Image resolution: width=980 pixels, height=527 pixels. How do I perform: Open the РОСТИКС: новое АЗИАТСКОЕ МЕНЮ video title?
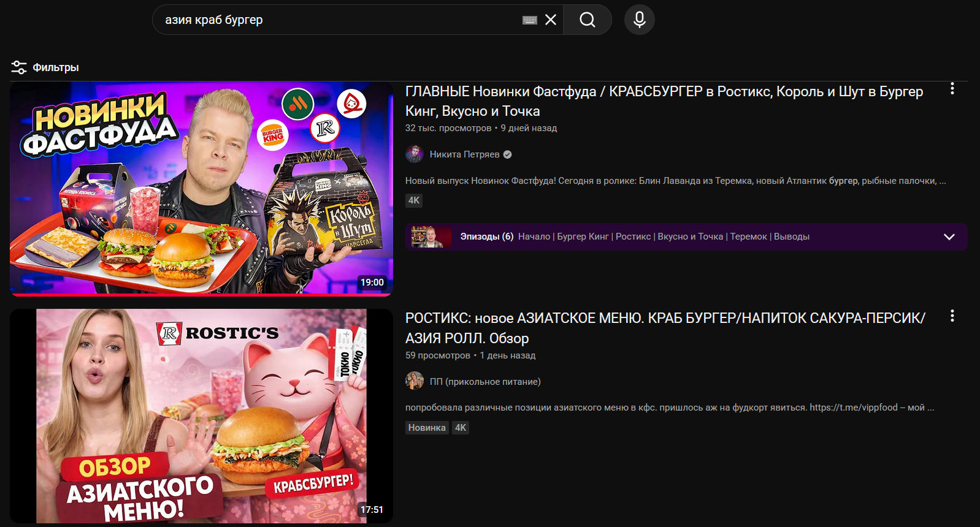click(665, 328)
